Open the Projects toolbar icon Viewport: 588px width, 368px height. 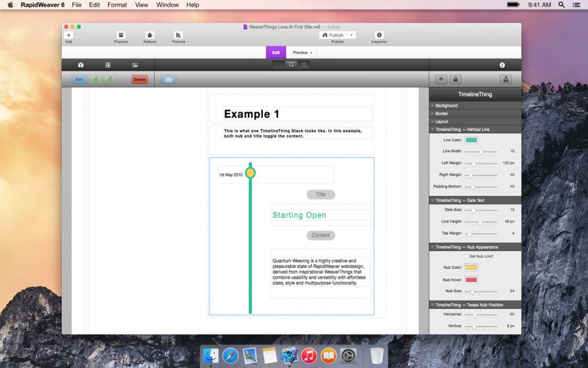click(x=121, y=35)
